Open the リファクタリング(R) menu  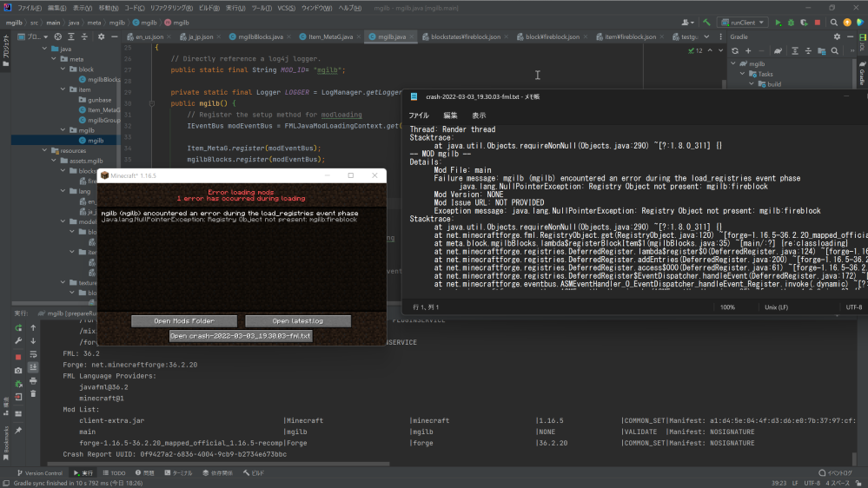[x=171, y=8]
